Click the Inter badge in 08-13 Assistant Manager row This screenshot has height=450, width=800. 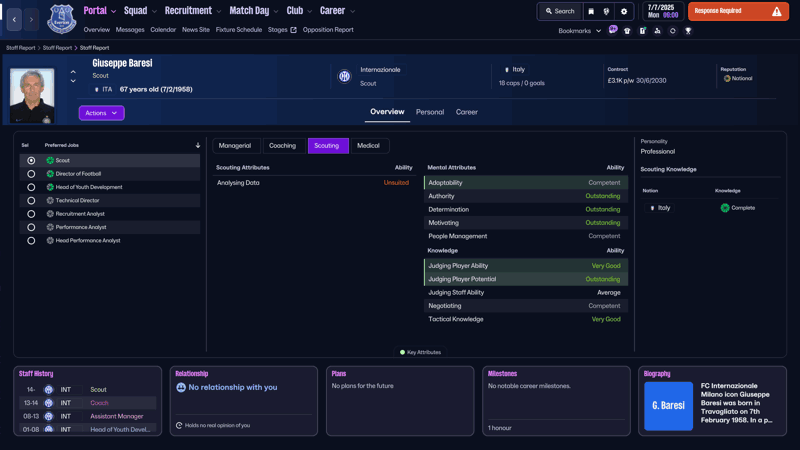coord(48,416)
